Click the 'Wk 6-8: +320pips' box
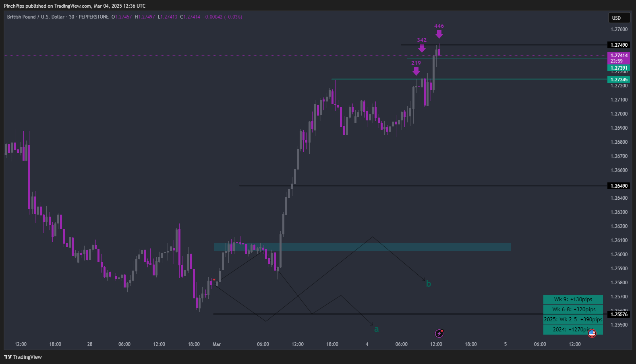636x364 pixels. tap(573, 310)
